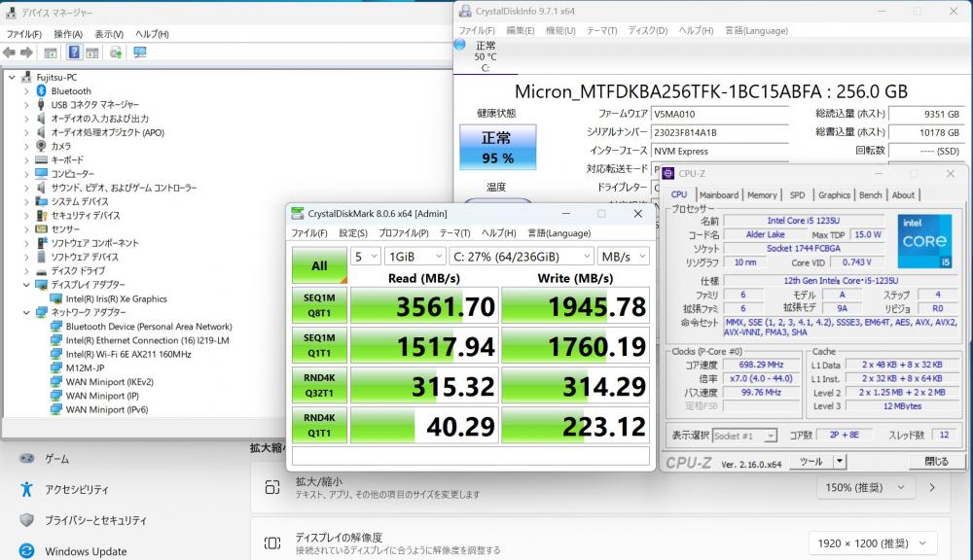Select the Bluetooth device category
The width and height of the screenshot is (973, 560).
(x=70, y=90)
